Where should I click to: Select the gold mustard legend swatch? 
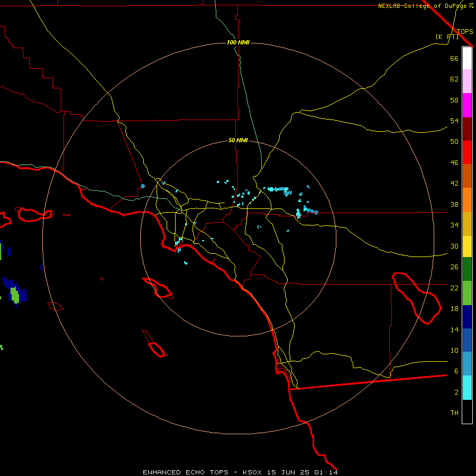coord(467,224)
